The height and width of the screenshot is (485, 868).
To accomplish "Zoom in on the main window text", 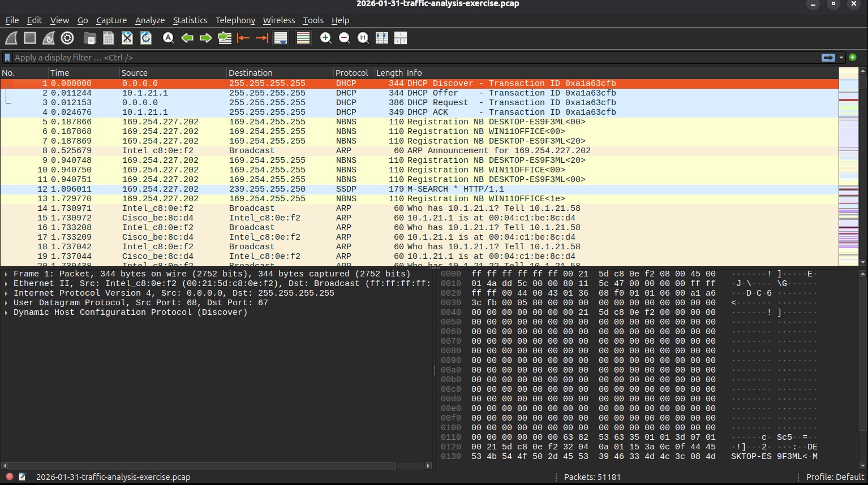I will (325, 38).
